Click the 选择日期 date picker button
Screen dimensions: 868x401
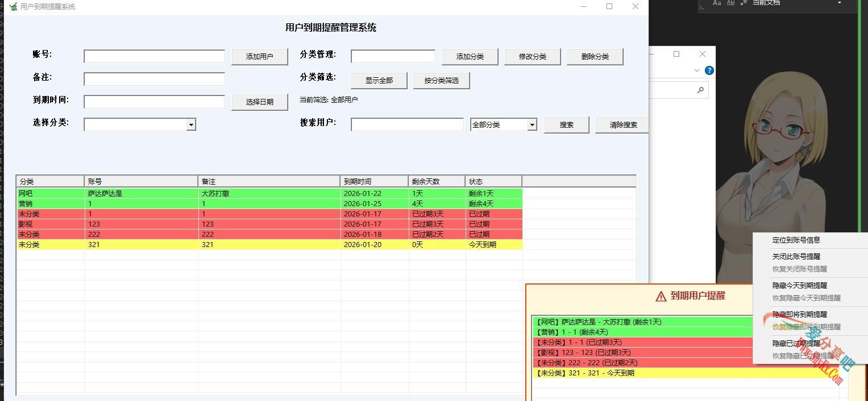coord(260,102)
